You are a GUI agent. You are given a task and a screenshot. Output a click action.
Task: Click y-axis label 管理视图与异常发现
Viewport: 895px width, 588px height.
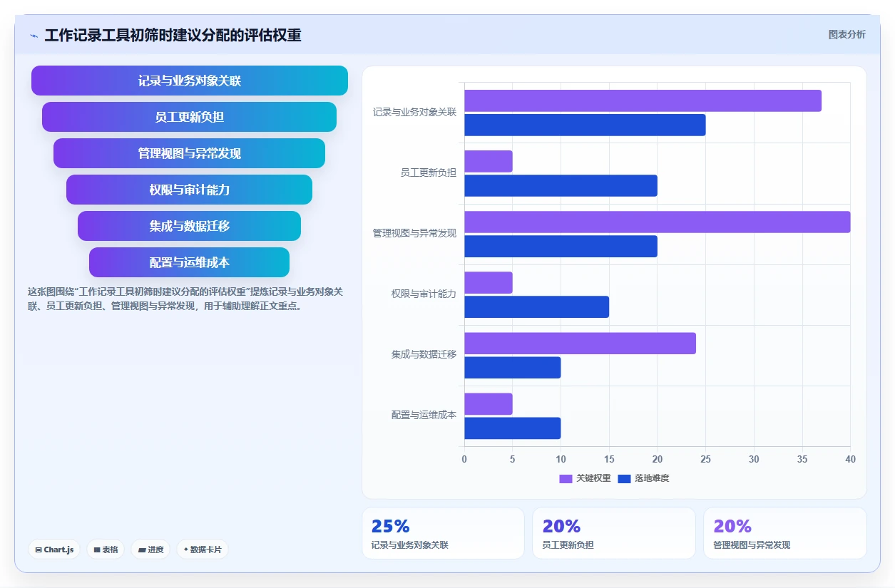pyautogui.click(x=414, y=234)
